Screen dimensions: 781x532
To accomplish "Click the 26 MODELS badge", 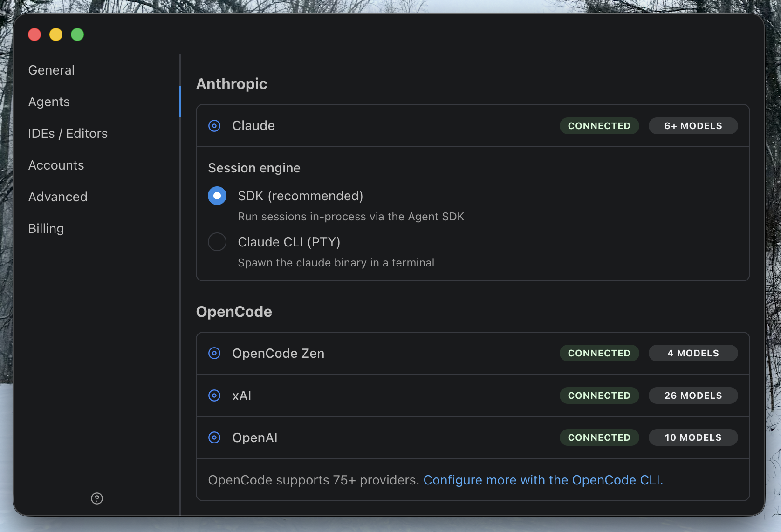I will click(x=693, y=396).
